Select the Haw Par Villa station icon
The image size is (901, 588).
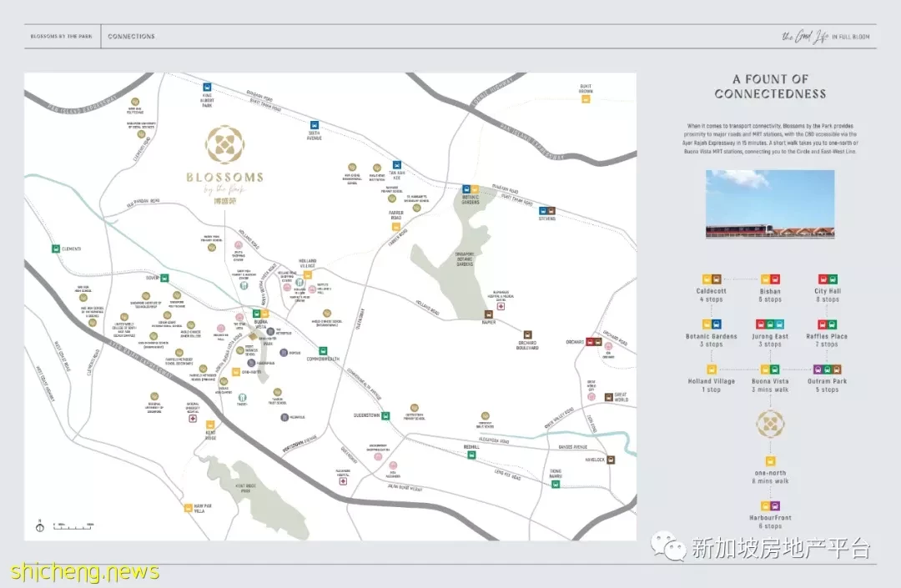click(x=188, y=508)
